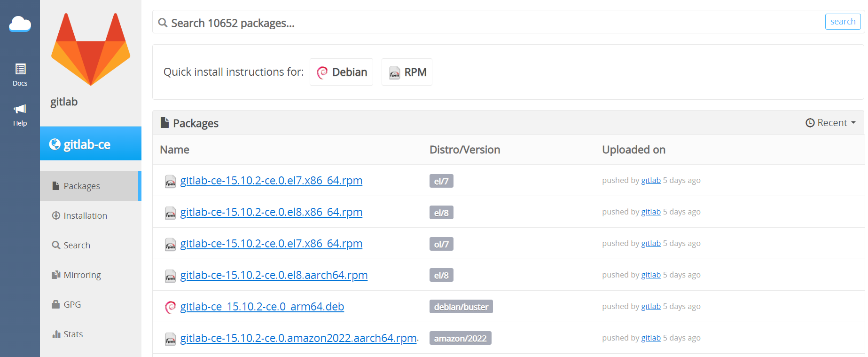Viewport: 868px width, 357px height.
Task: Open gitlab-ce-15.10.2-ce.0.el7 package with ol/7 tag
Action: click(271, 244)
